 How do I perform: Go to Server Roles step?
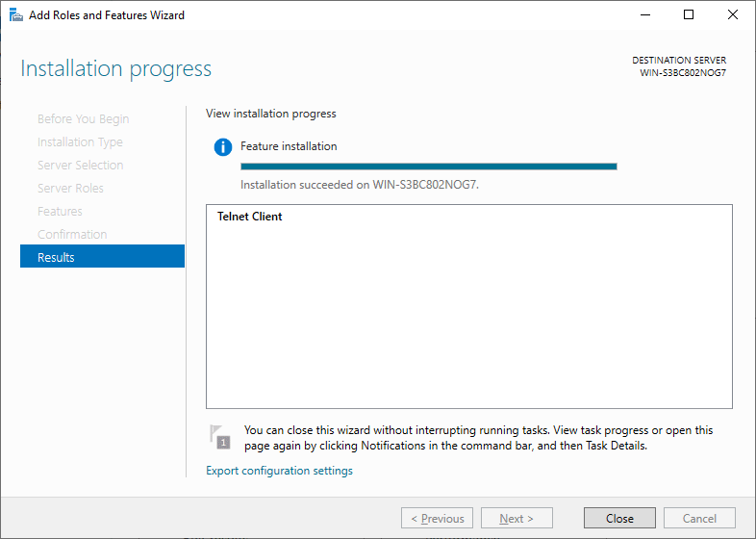[70, 189]
